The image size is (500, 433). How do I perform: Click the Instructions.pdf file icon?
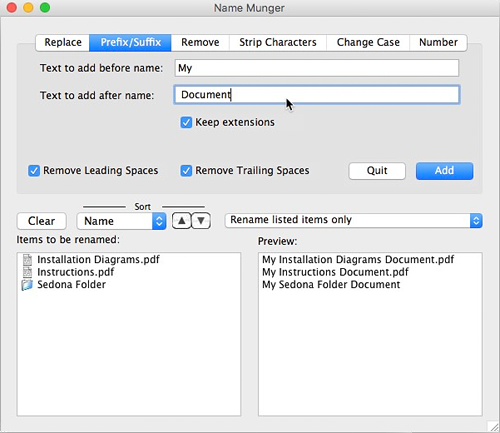point(27,272)
